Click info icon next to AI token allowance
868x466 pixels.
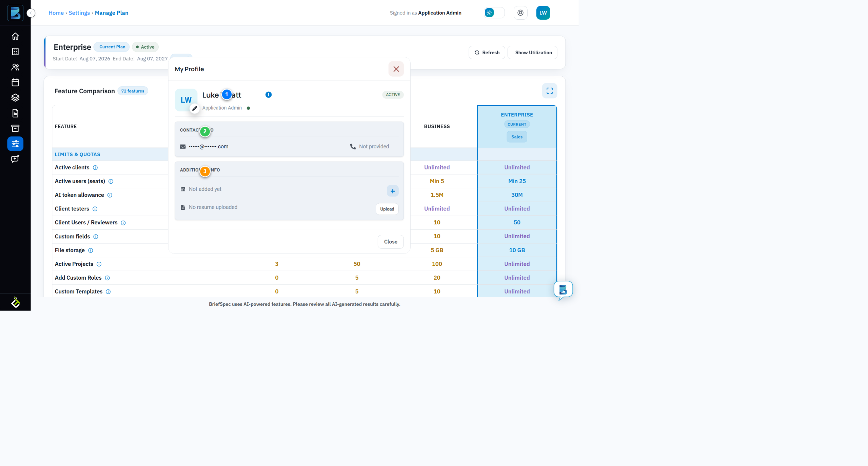point(110,195)
